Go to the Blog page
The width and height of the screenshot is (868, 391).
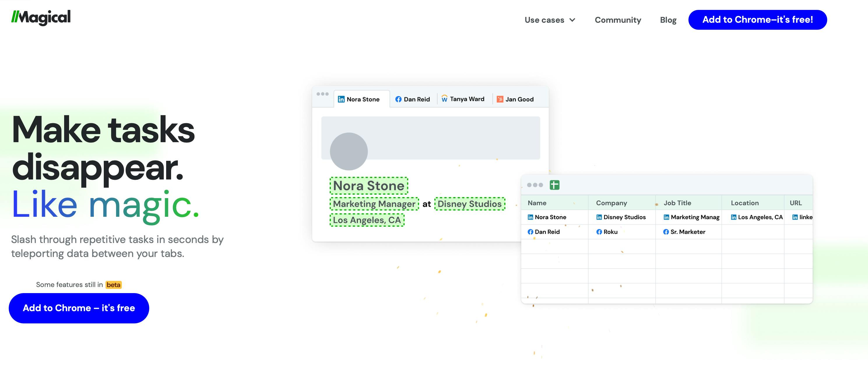[x=668, y=20]
